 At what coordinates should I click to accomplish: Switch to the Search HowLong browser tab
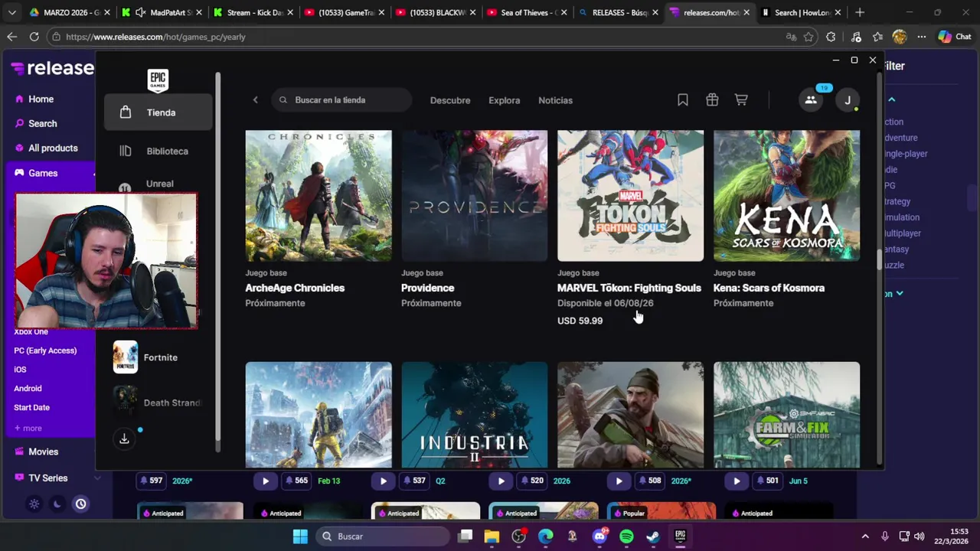[x=801, y=12]
